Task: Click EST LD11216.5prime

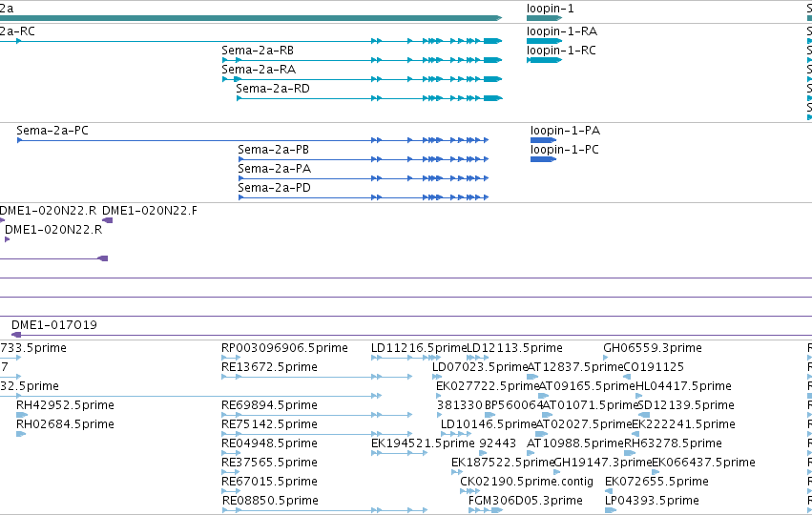Action: point(419,348)
